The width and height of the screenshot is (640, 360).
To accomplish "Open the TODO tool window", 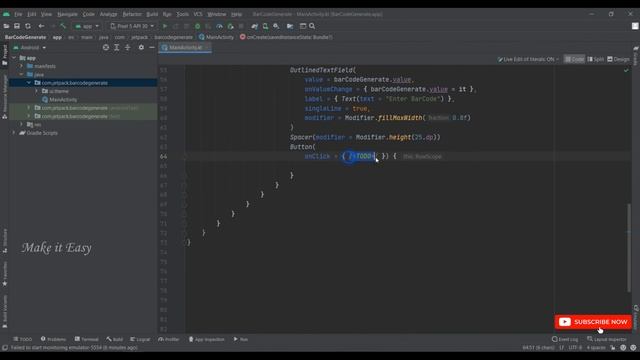I will point(22,340).
